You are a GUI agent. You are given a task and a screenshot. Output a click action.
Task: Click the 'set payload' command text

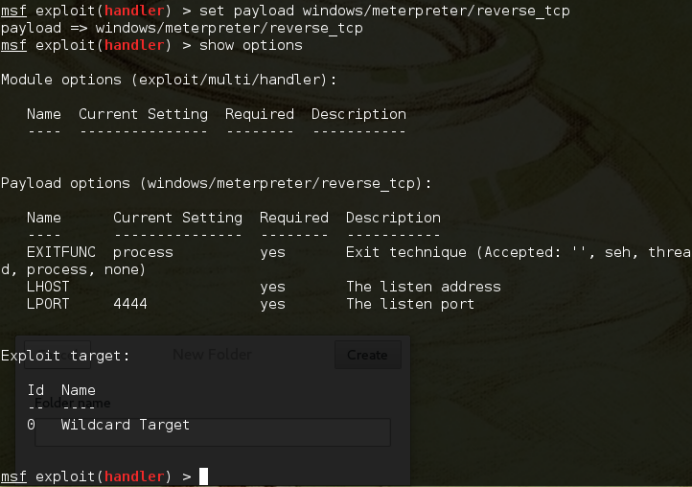pyautogui.click(x=247, y=11)
